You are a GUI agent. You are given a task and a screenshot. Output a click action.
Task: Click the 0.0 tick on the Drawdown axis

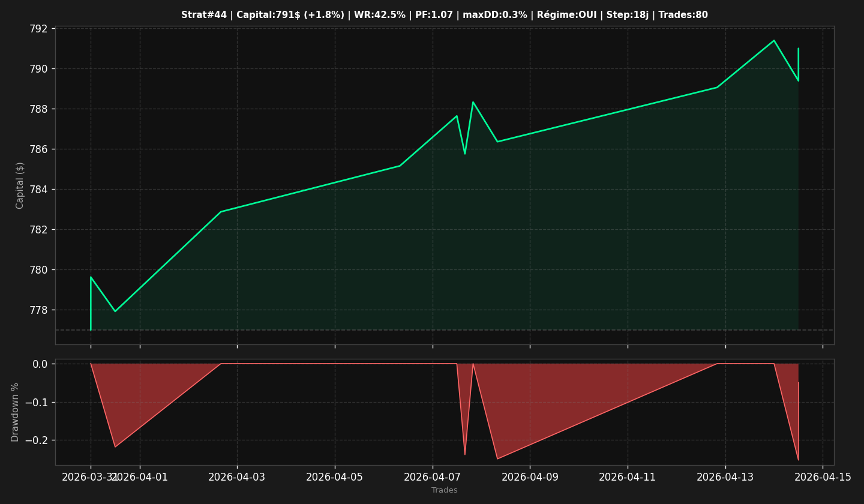pos(40,364)
